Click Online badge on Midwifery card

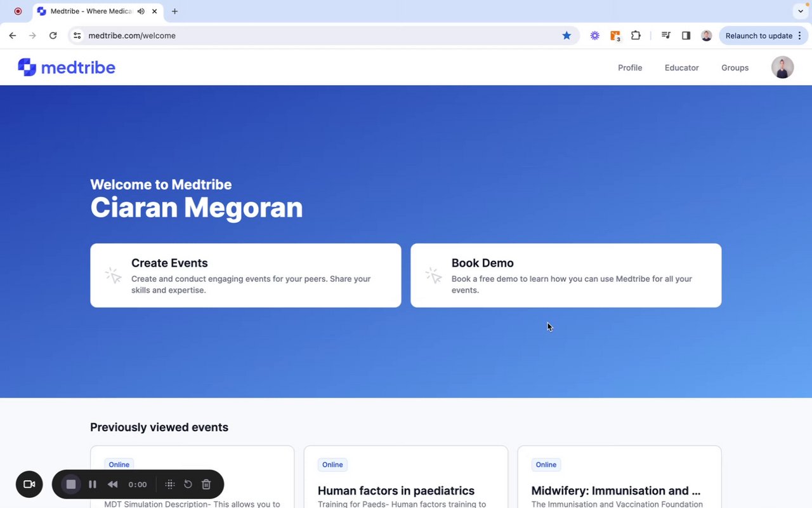tap(546, 465)
